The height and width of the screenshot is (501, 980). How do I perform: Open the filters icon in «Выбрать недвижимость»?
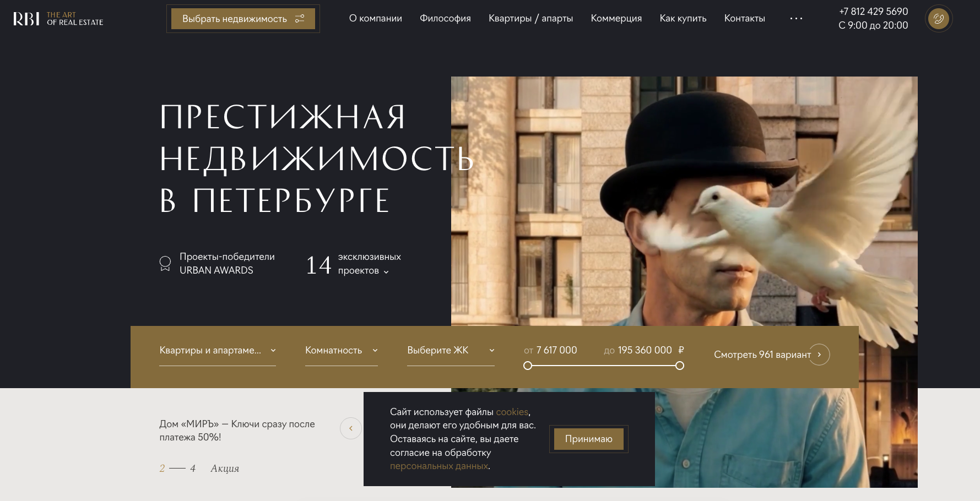click(300, 18)
